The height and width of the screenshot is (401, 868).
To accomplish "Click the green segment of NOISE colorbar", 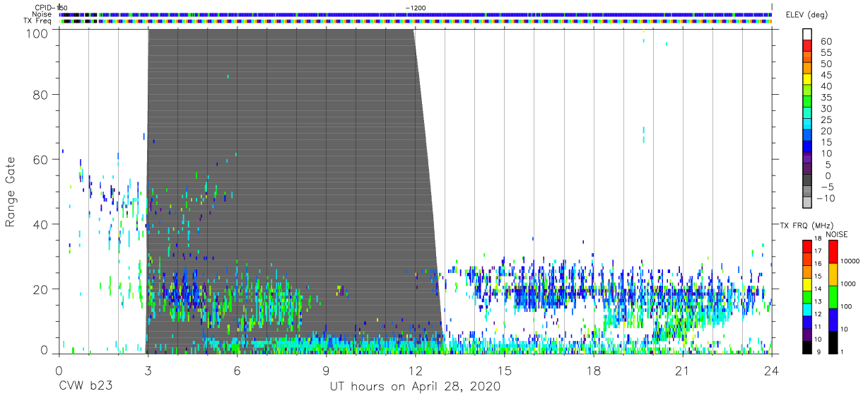I will [x=833, y=296].
